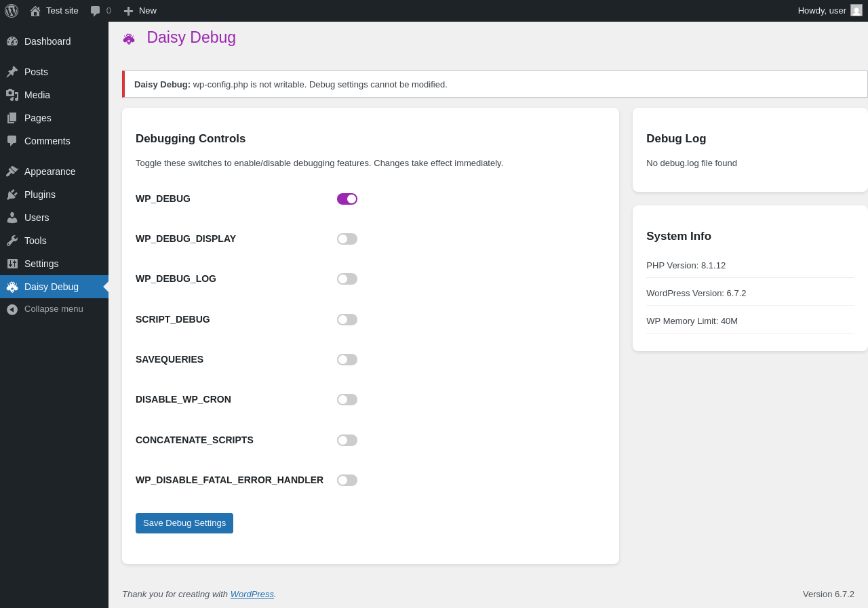Click the Daisy Debug bug icon in sidebar
This screenshot has height=608, width=868.
[12, 287]
